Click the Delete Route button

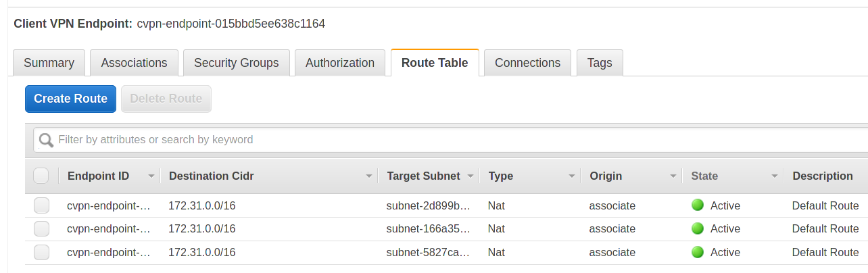click(x=166, y=99)
